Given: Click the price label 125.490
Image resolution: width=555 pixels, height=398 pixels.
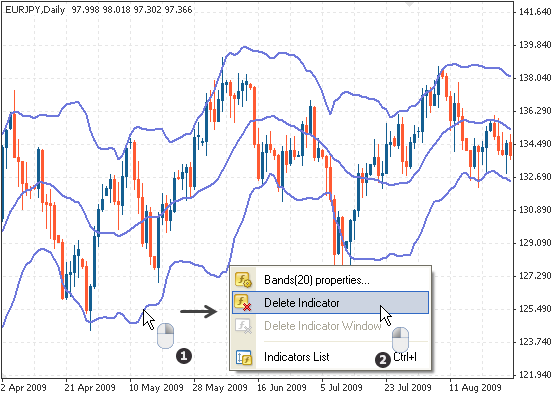Looking at the screenshot, I should pos(534,309).
